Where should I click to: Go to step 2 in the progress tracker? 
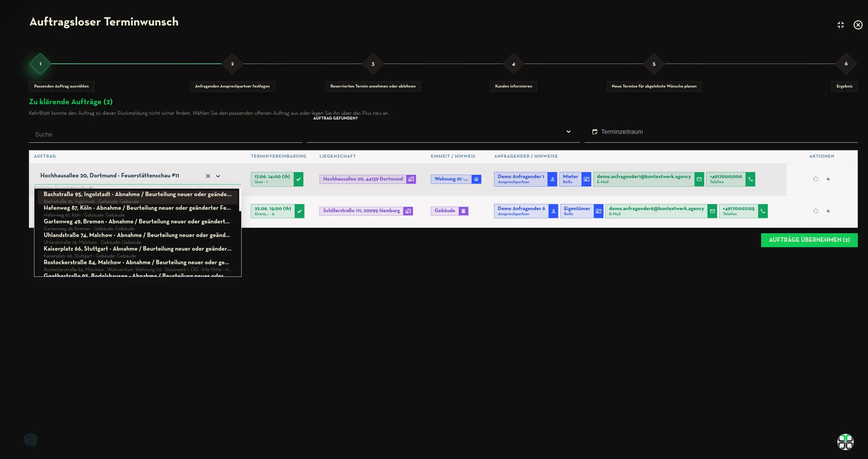232,64
